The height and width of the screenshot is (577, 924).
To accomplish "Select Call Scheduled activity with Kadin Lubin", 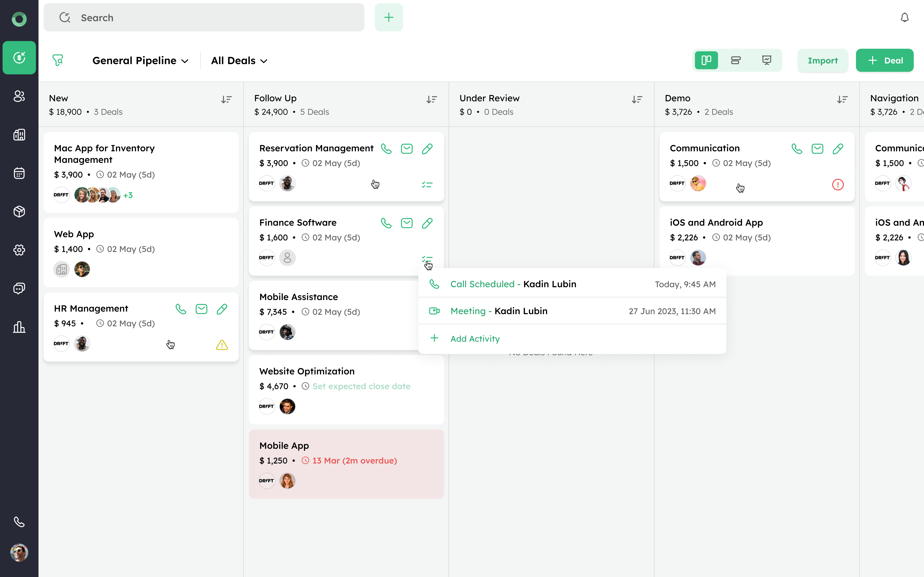I will (513, 284).
